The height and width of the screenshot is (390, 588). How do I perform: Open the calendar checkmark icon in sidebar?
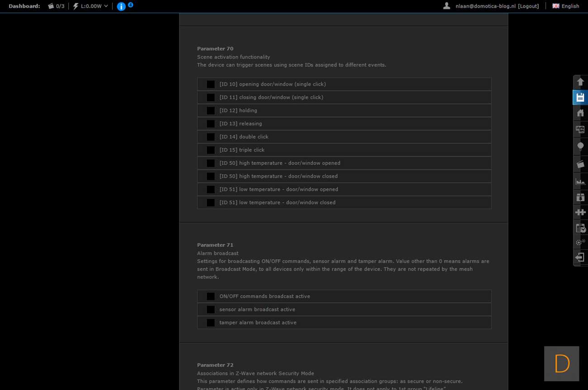(x=580, y=228)
